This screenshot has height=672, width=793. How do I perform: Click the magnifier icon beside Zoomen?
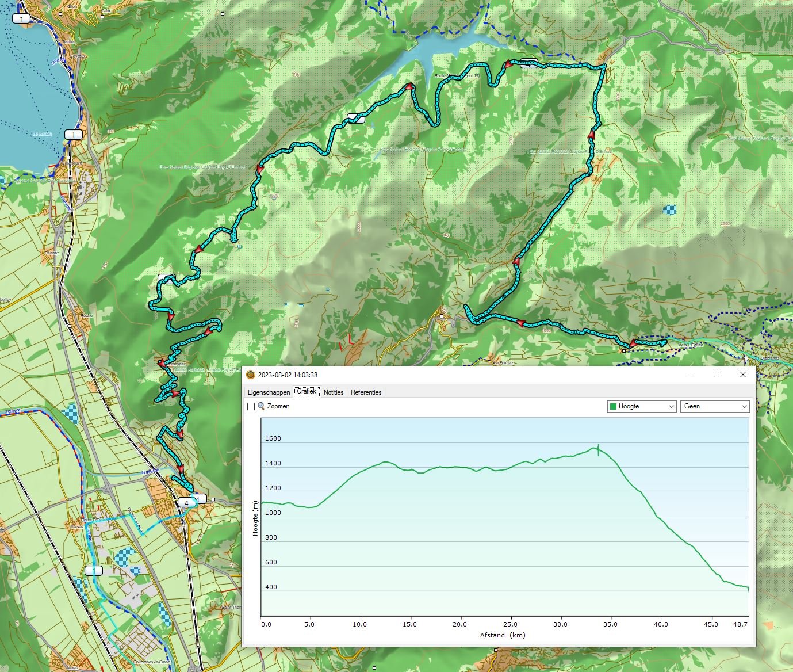click(261, 406)
